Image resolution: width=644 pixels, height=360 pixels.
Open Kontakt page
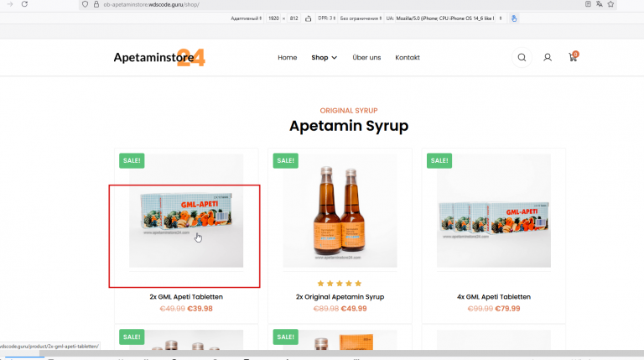tap(408, 58)
